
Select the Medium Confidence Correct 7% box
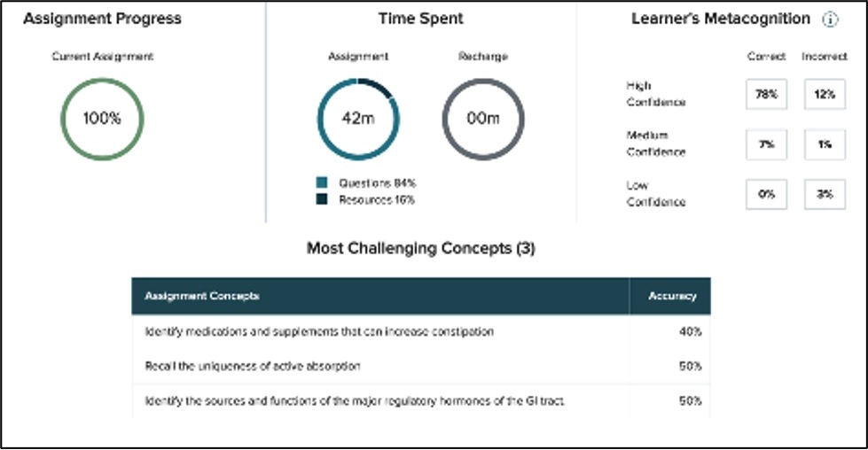tap(767, 144)
